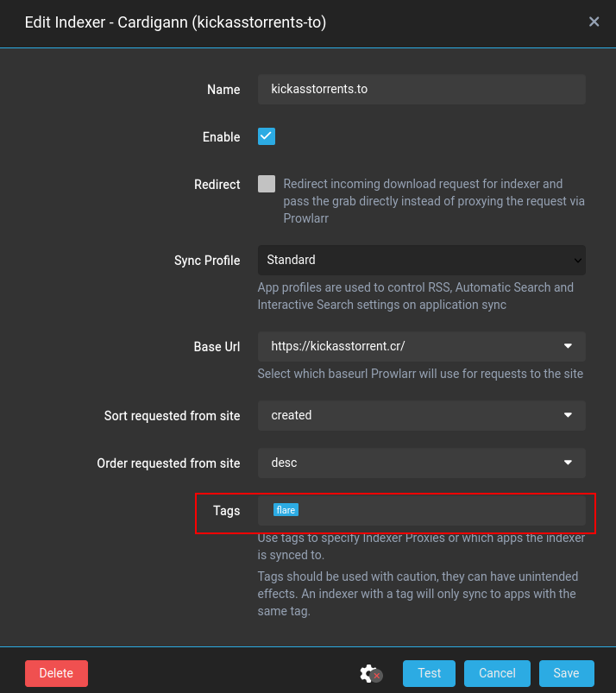This screenshot has height=693, width=616.
Task: Close the Edit Indexer dialog
Action: [x=594, y=22]
